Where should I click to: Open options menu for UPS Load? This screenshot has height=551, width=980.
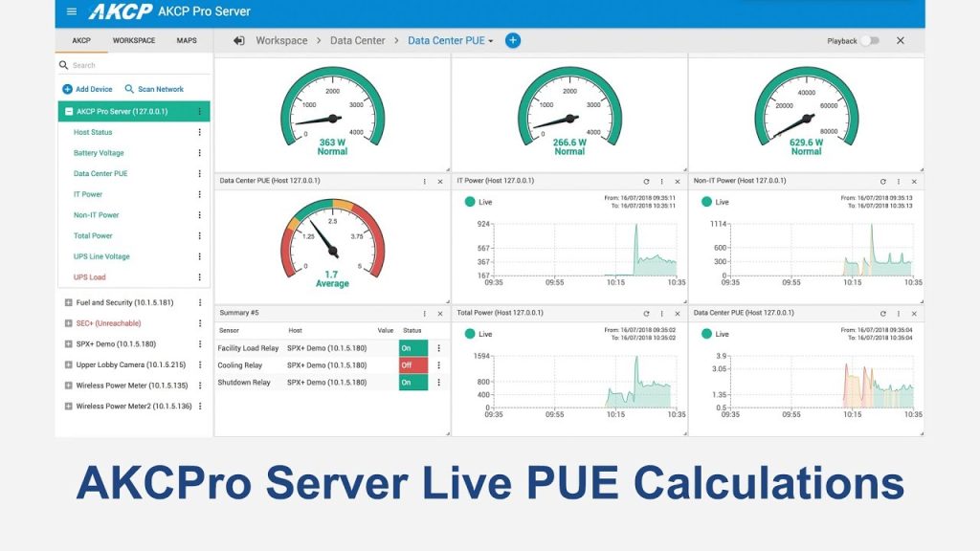coord(199,276)
